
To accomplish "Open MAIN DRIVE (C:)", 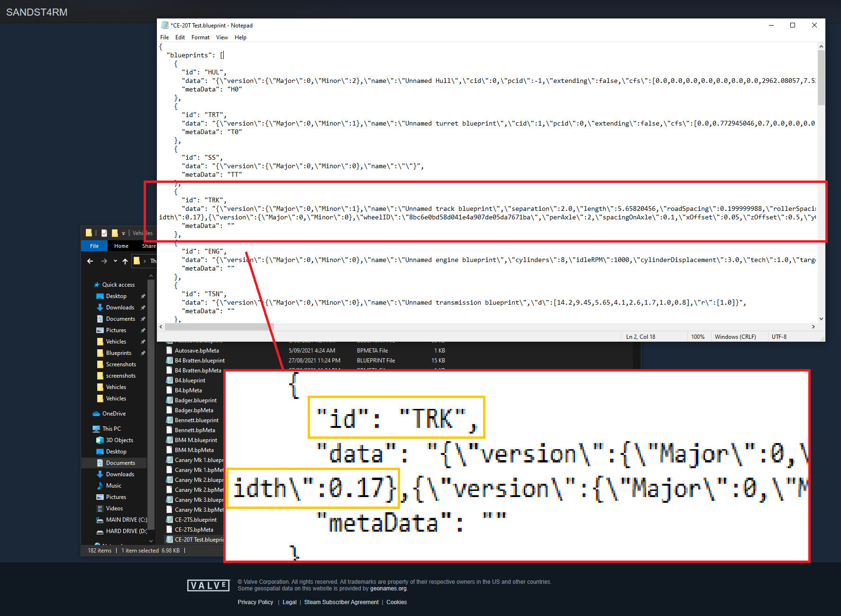I will [126, 520].
